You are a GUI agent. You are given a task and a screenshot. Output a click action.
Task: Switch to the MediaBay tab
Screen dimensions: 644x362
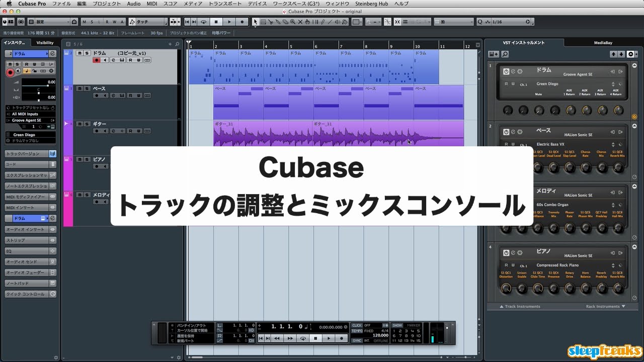603,43
